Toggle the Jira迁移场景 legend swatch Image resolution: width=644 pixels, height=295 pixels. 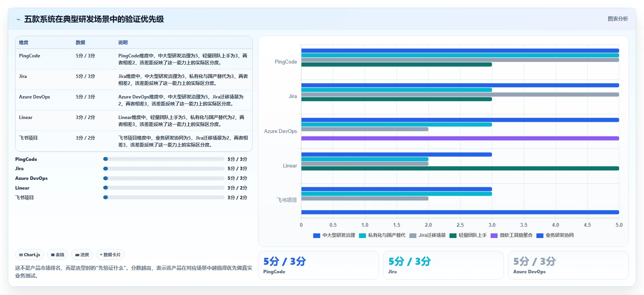click(413, 235)
